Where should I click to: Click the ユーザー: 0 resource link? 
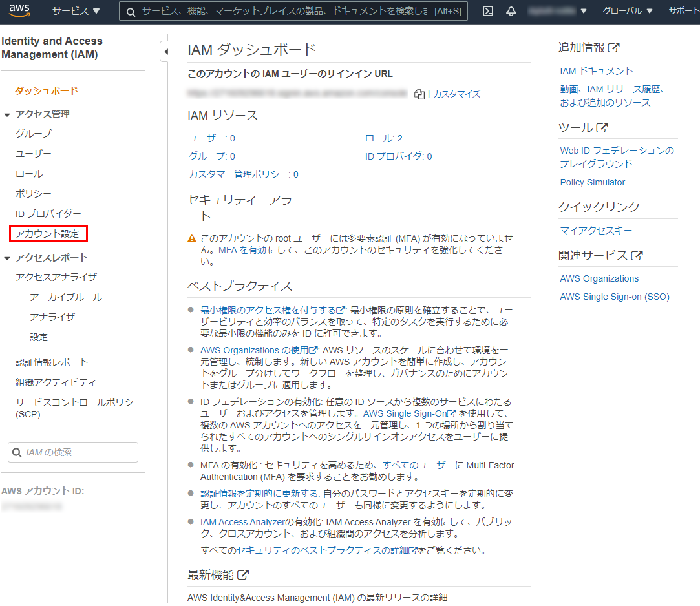click(x=211, y=138)
